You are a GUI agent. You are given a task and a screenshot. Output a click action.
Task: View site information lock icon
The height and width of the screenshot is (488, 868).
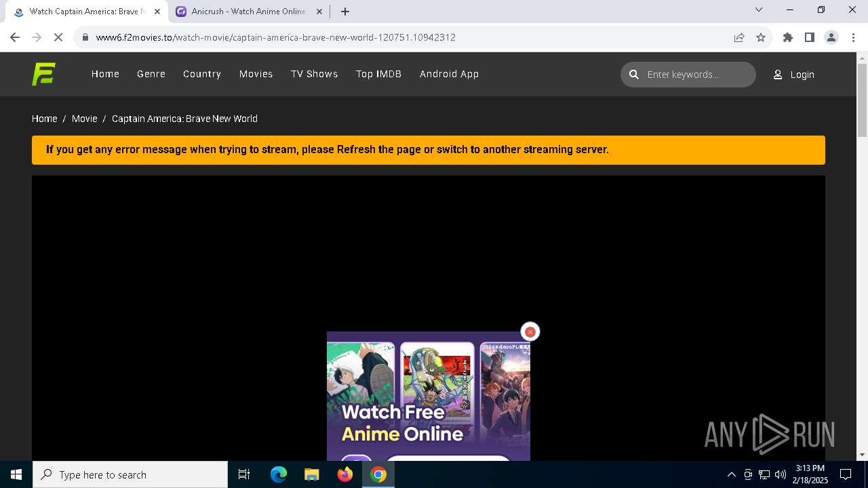[85, 37]
